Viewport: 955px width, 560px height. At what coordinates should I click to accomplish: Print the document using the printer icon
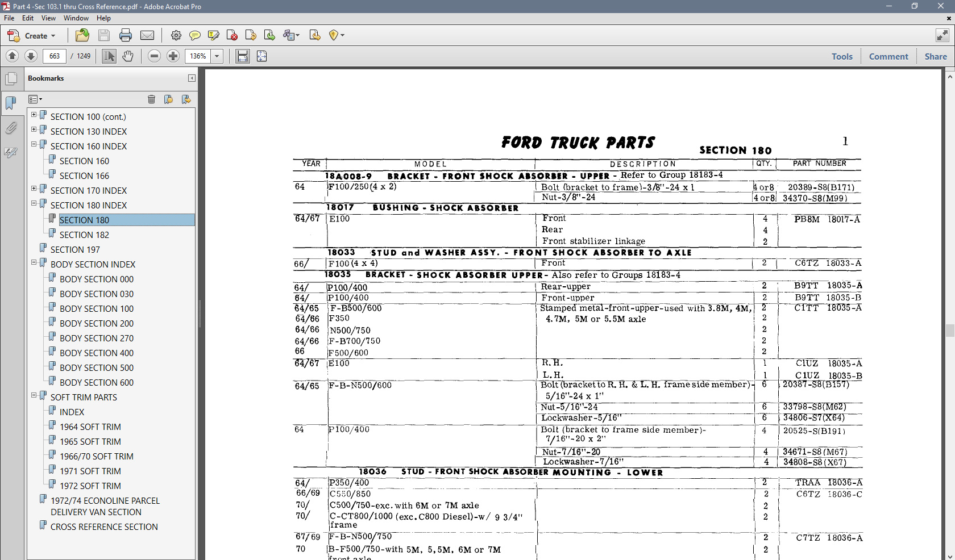point(126,35)
